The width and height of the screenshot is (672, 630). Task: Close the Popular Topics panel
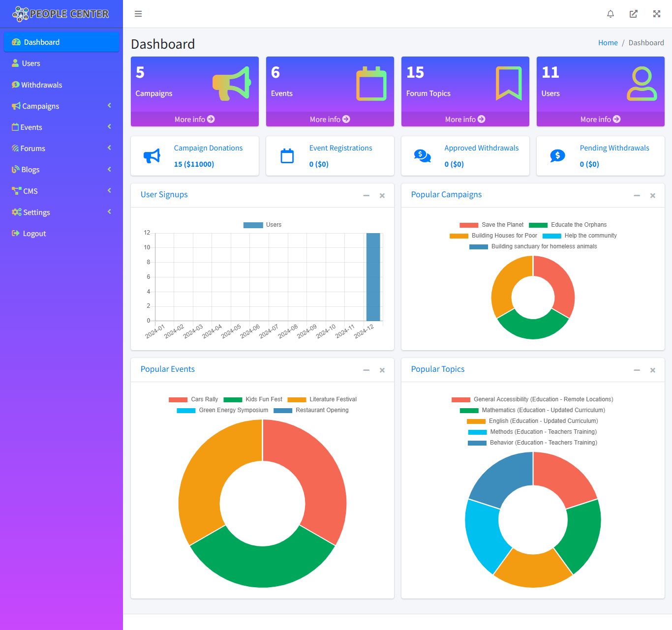[x=653, y=370]
